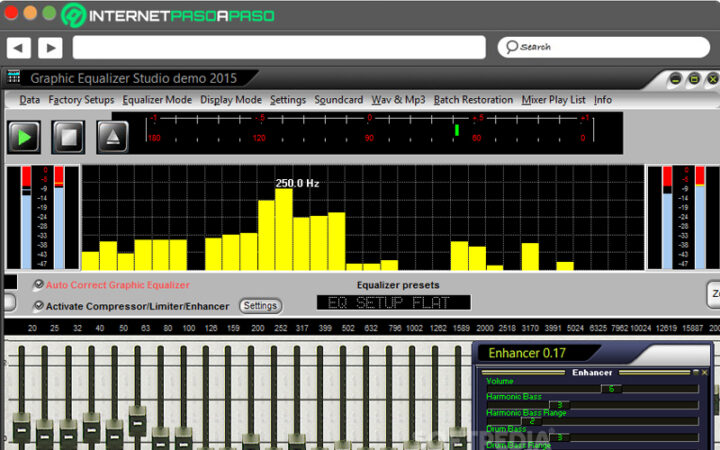Enable Auto Correct Graphic Equalizer checkbox
The width and height of the screenshot is (720, 450).
coord(39,285)
